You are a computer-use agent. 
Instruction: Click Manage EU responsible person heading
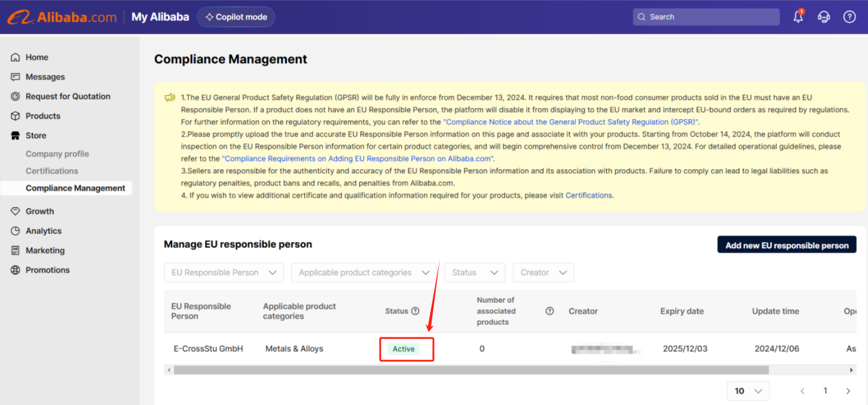(238, 244)
